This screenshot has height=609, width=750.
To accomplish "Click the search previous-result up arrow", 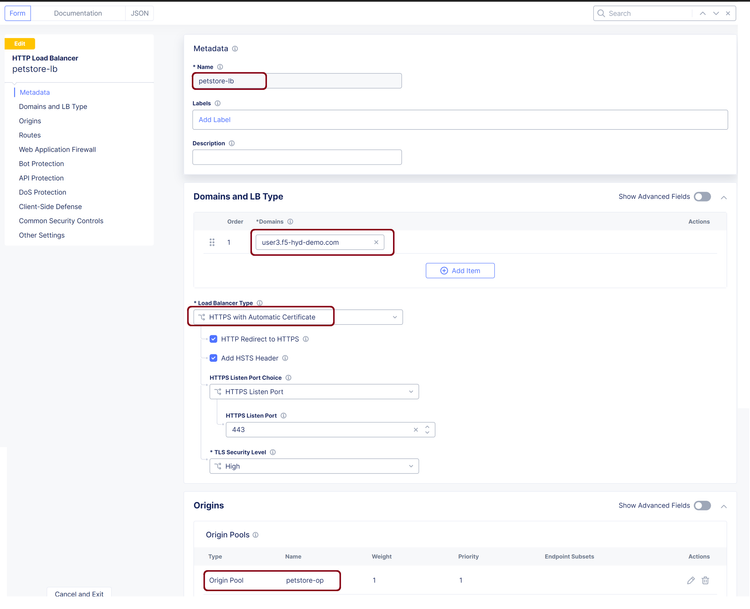I will pos(703,13).
